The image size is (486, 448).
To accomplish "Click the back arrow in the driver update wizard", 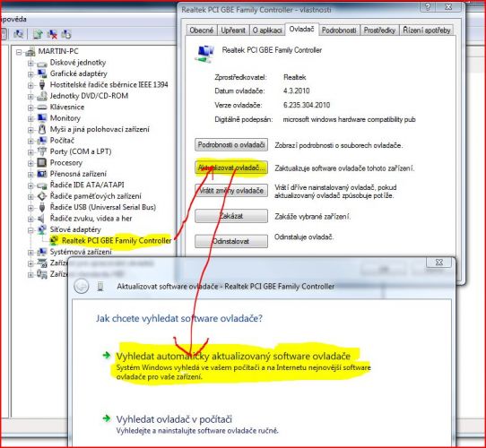I will click(82, 286).
